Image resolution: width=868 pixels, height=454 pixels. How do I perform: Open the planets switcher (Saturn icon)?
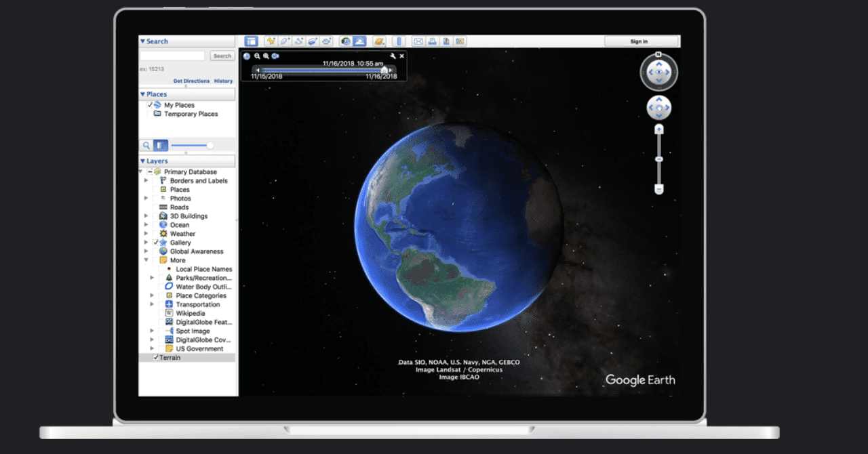[379, 41]
